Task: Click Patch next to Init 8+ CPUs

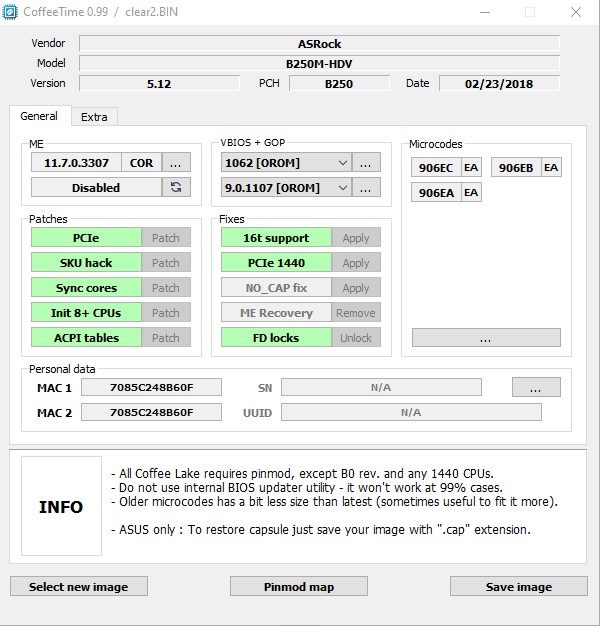Action: click(166, 313)
